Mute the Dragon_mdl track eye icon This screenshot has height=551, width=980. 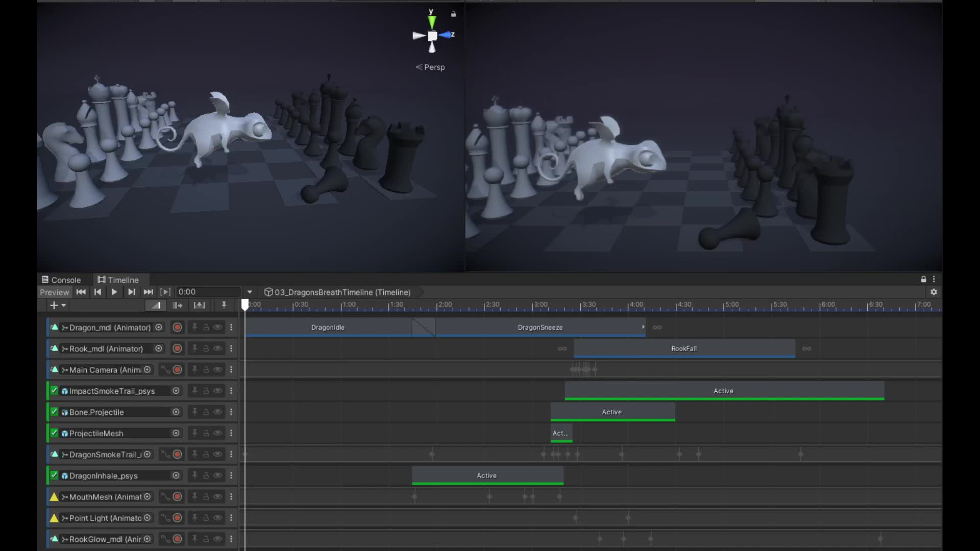pos(217,327)
